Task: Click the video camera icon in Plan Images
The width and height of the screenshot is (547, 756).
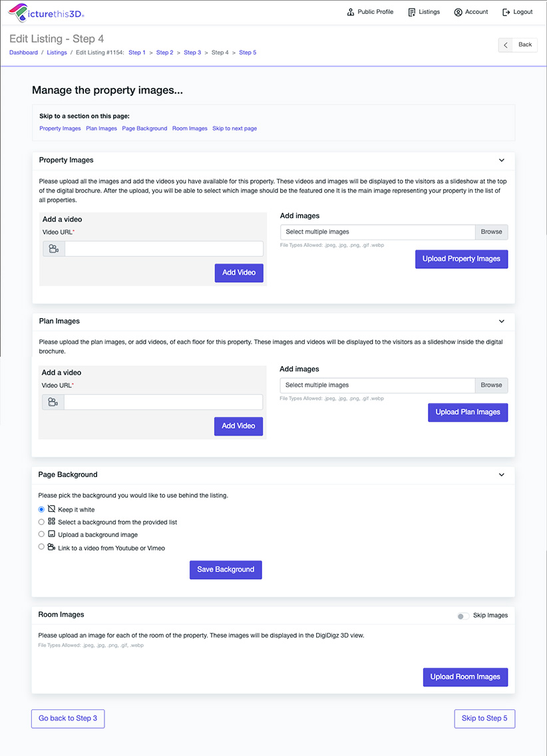Action: coord(53,403)
